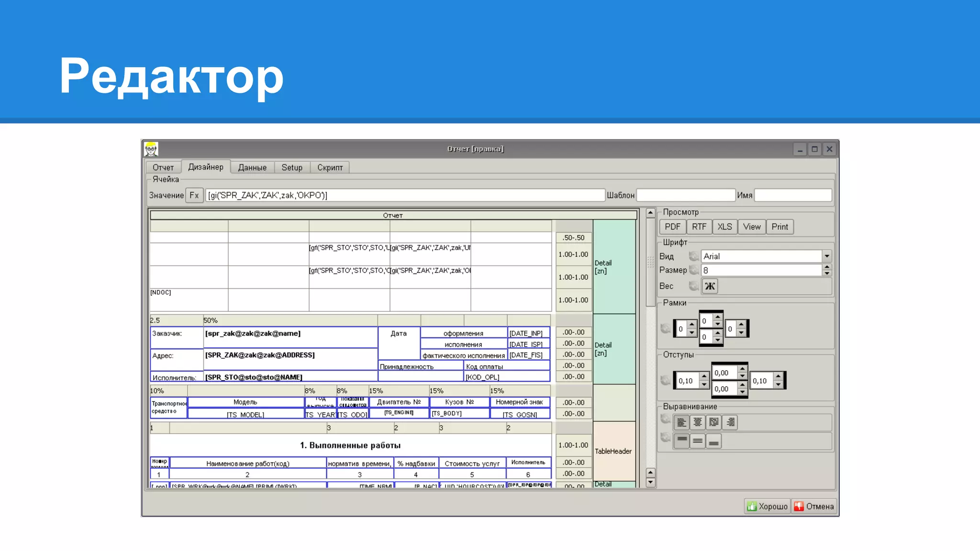Align text left horizontally

click(681, 422)
